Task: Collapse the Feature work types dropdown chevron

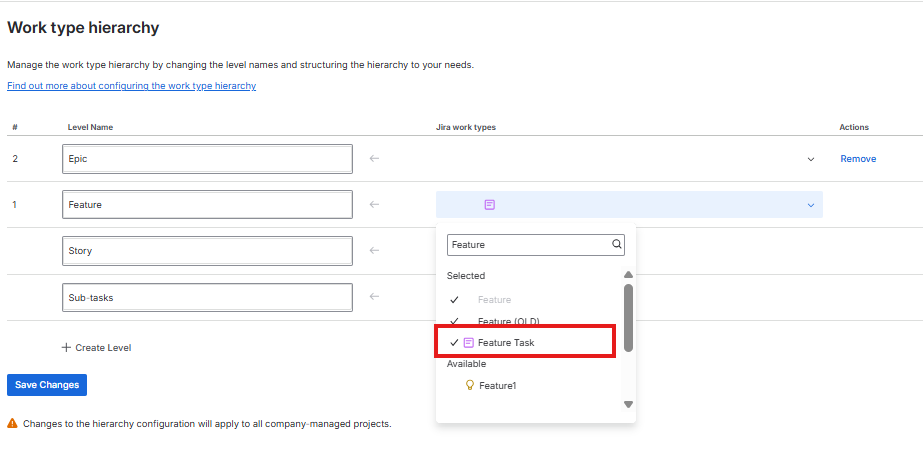Action: tap(811, 205)
